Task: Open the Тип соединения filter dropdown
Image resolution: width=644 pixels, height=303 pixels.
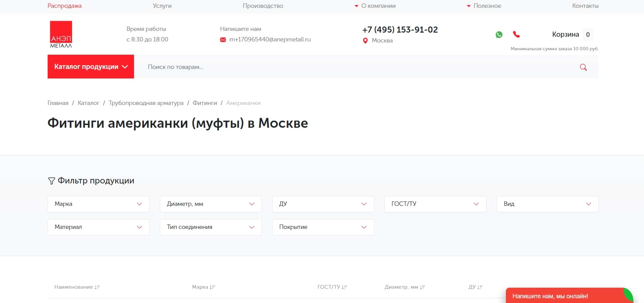Action: 211,227
